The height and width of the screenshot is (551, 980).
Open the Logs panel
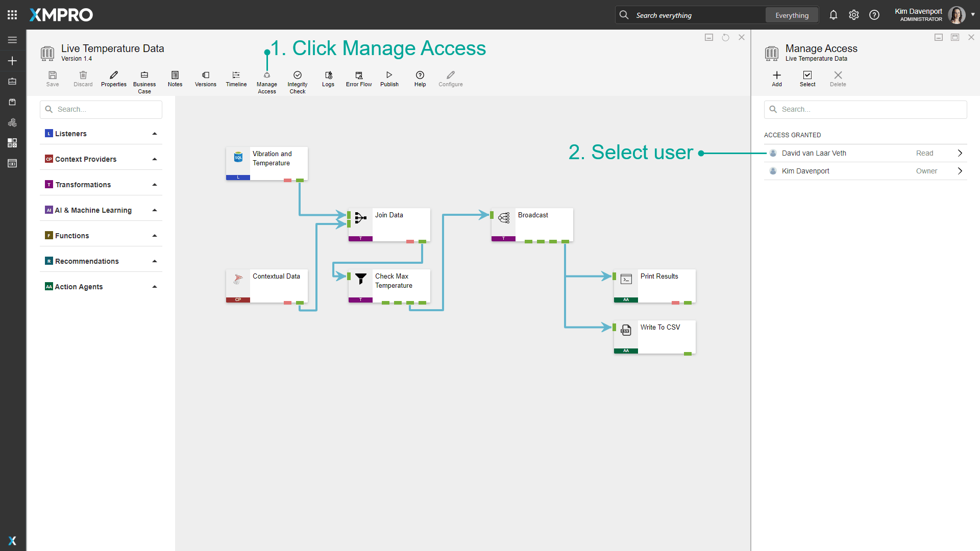[x=328, y=79]
